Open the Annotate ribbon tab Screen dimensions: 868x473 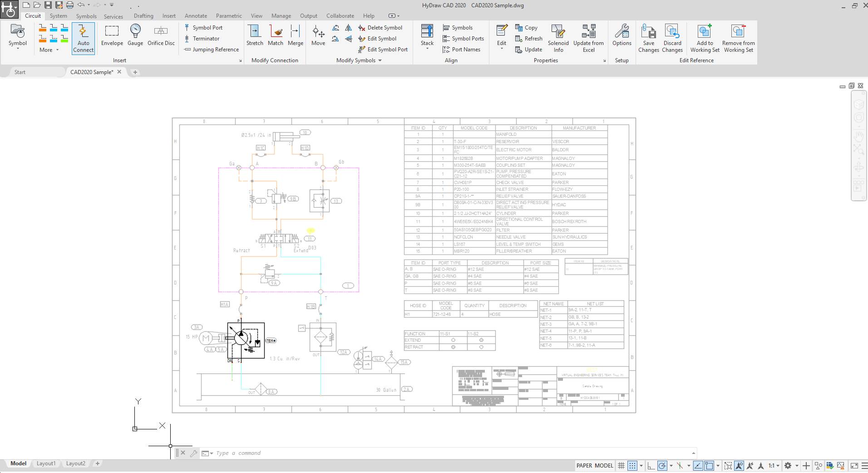click(x=196, y=16)
